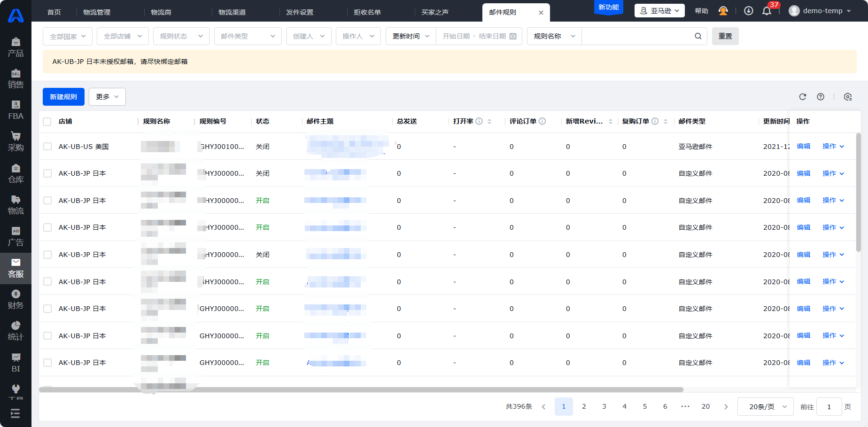This screenshot has width=868, height=427.
Task: Check the third AK-UB-JP 日本 row checkbox
Action: pyautogui.click(x=47, y=227)
